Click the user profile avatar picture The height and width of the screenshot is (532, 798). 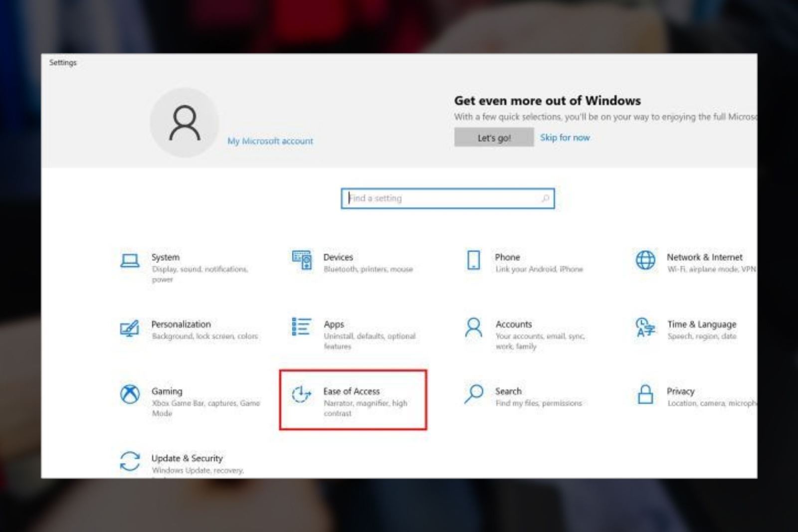coord(185,123)
